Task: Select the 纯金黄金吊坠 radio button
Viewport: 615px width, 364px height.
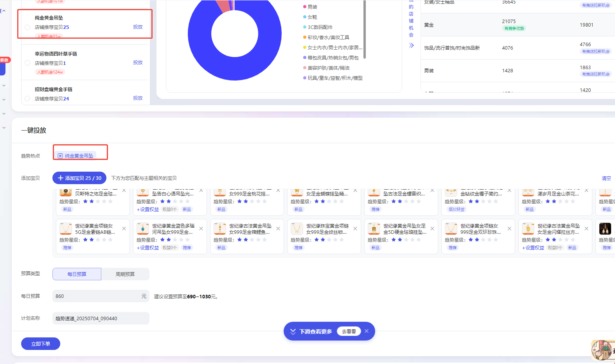Action: [27, 27]
